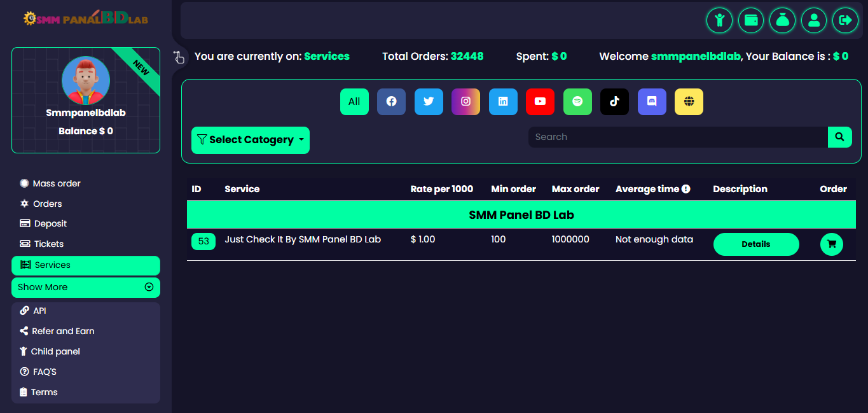Open the Select Category dropdown
Screen dimensions: 868x413
(250, 140)
